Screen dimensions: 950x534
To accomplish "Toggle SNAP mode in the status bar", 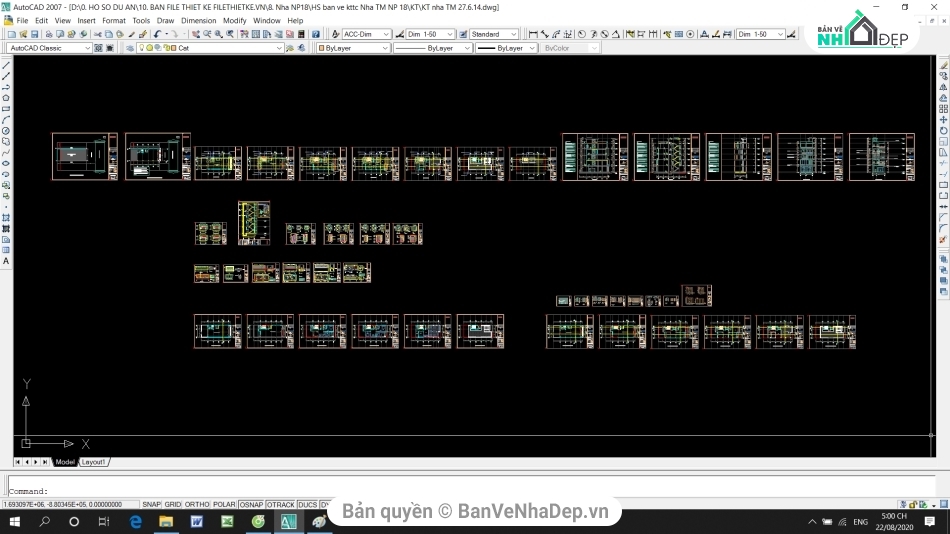I will (x=151, y=505).
